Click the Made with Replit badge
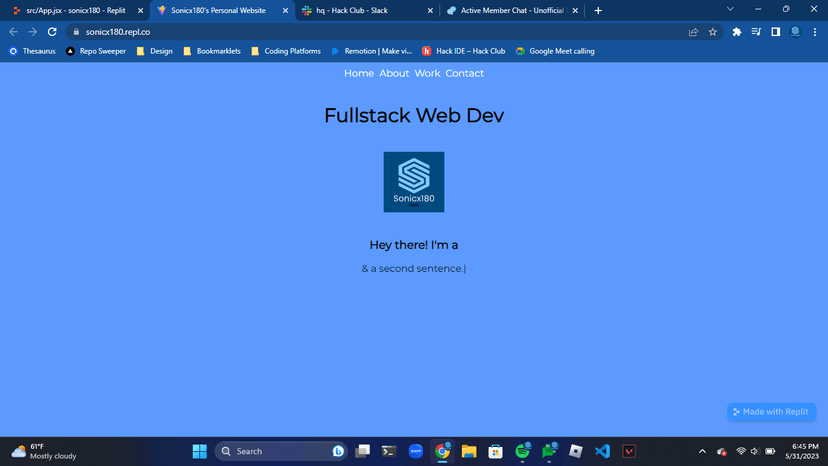Image resolution: width=828 pixels, height=466 pixels. [771, 412]
